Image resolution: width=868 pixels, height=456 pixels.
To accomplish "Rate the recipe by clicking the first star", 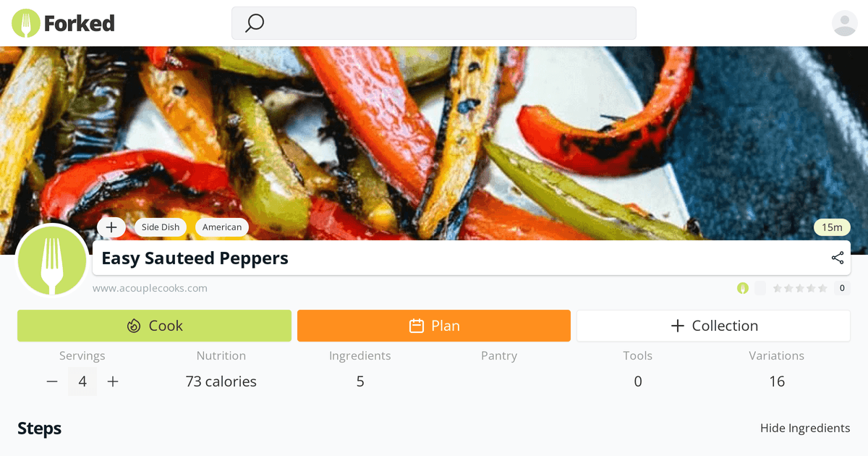I will [x=779, y=287].
